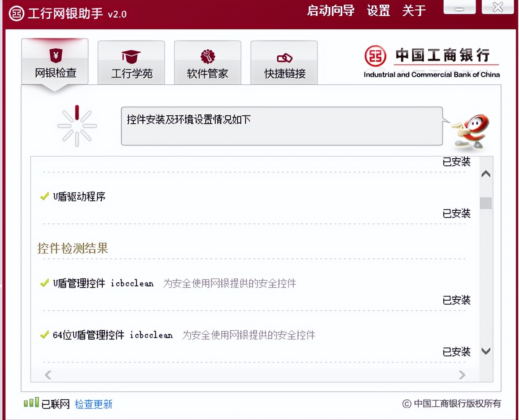Open the 设置 menu
This screenshot has width=519, height=420.
point(378,11)
